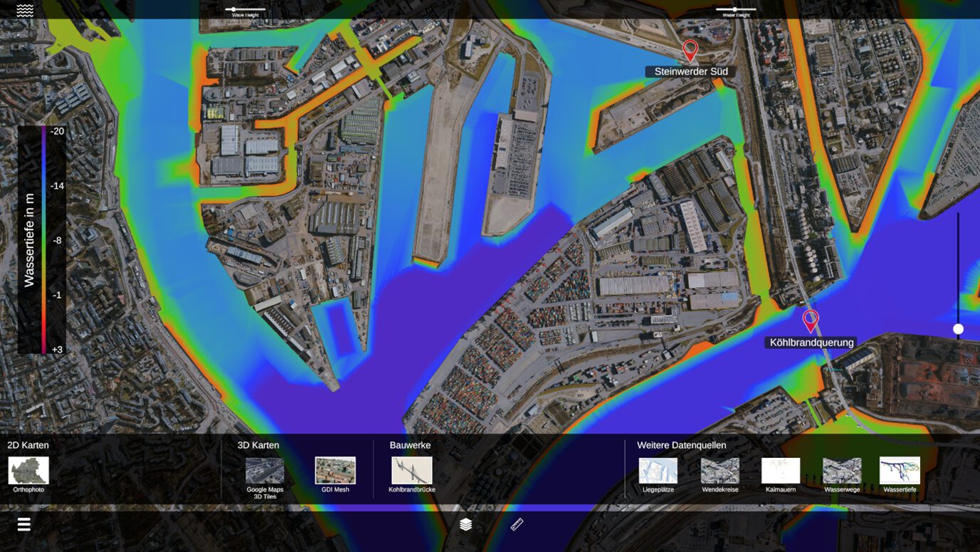Click the Steinwerder Süd label
The width and height of the screenshot is (980, 552).
[x=690, y=72]
